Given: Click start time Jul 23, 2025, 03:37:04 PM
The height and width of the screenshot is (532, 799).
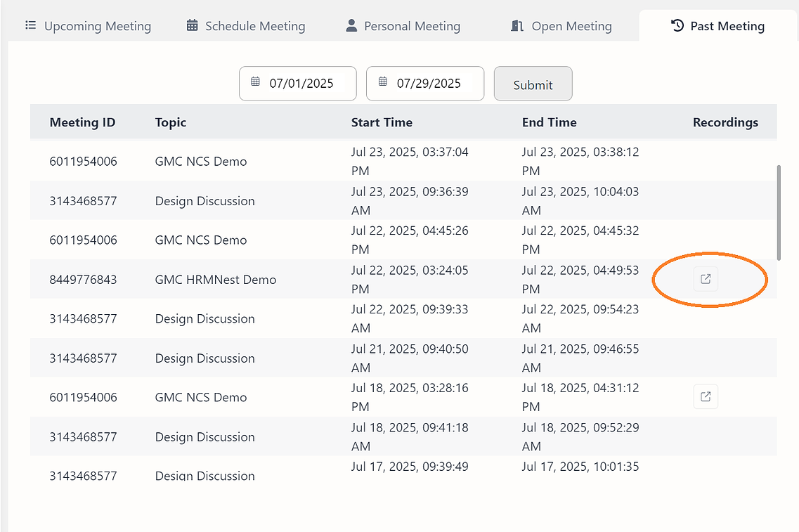Looking at the screenshot, I should click(410, 161).
